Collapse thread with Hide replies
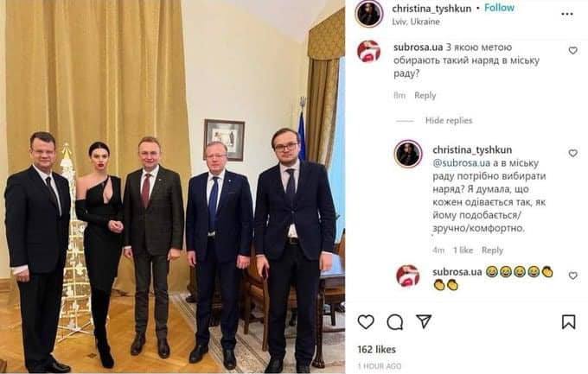 pos(449,121)
